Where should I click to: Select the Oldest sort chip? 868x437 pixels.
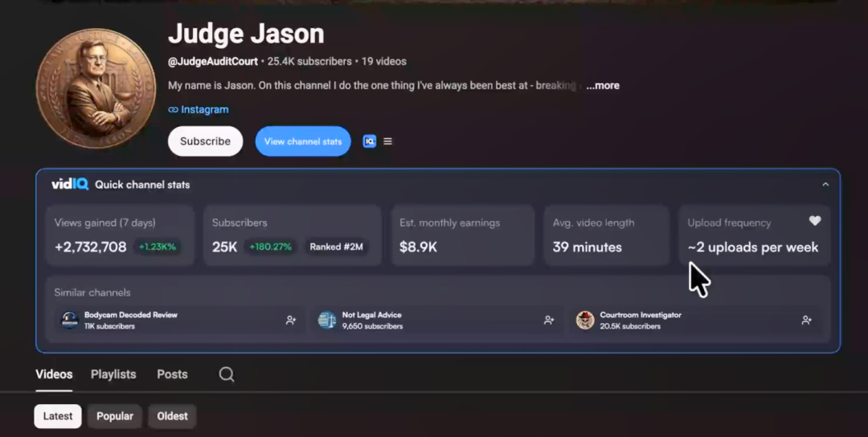click(x=172, y=416)
